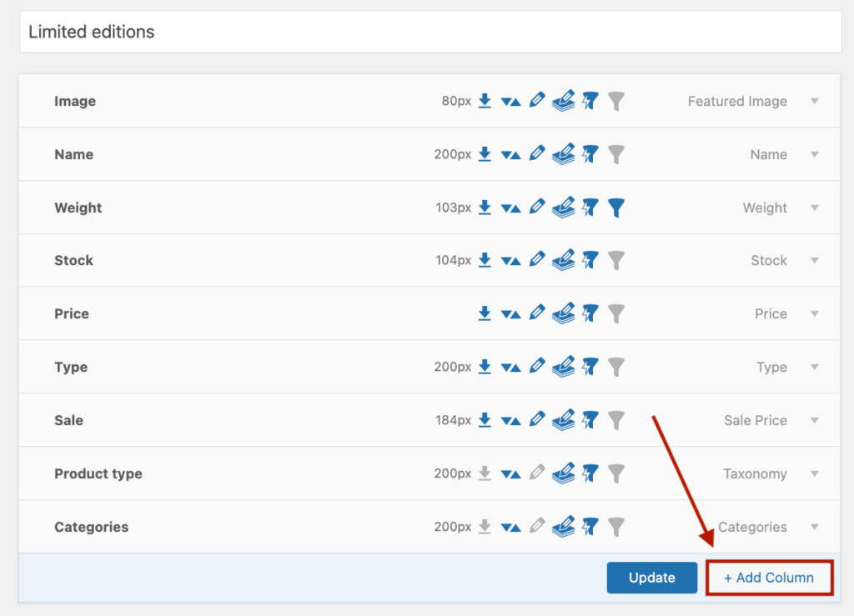This screenshot has width=854, height=616.
Task: Click the export icon in the Type row
Action: [x=485, y=367]
